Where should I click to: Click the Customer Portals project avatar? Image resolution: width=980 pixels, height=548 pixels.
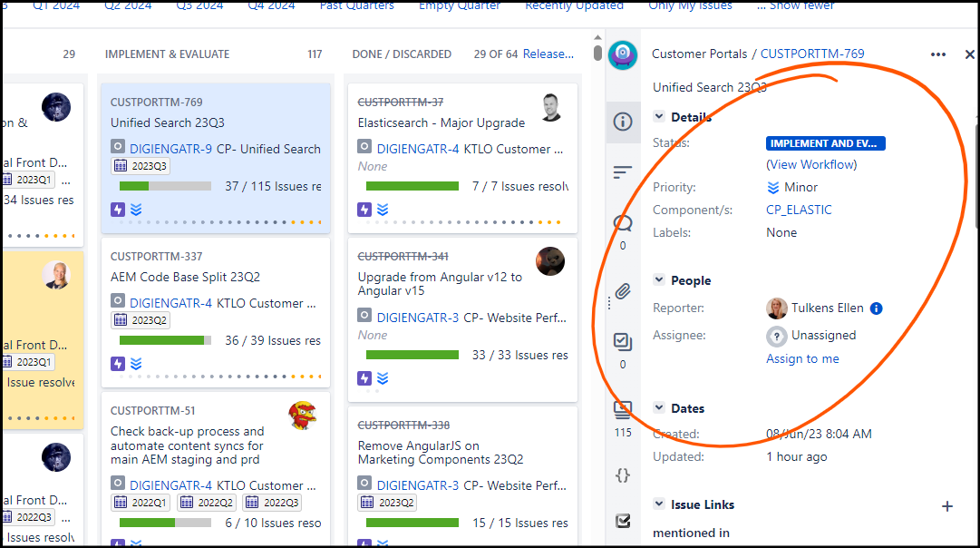(623, 55)
